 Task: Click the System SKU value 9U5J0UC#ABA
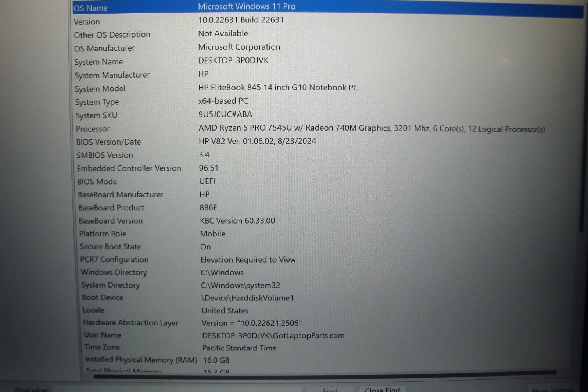coord(225,115)
